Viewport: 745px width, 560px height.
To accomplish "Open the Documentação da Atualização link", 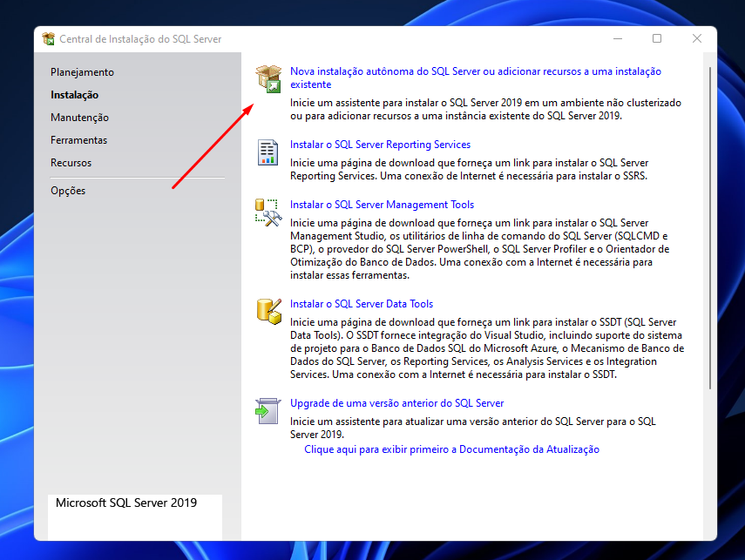I will [x=451, y=449].
